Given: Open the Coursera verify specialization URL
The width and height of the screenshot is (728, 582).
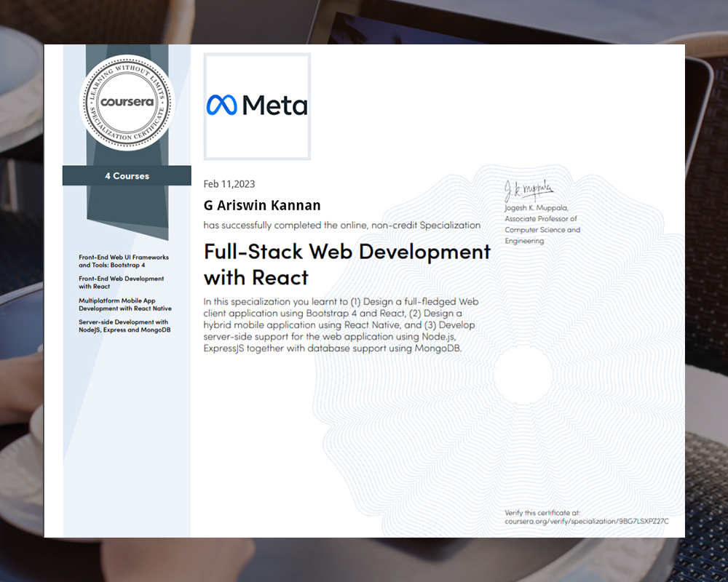Looking at the screenshot, I should pos(586,522).
